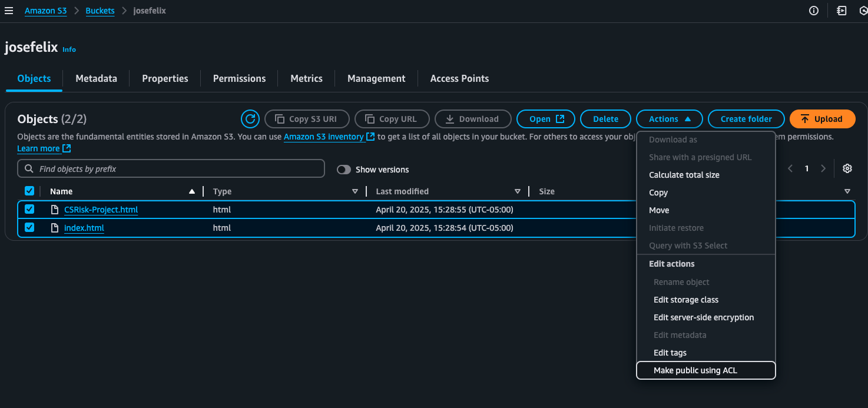
Task: Click the April 20, 2025, 15:28:55 timestamp
Action: (445, 210)
